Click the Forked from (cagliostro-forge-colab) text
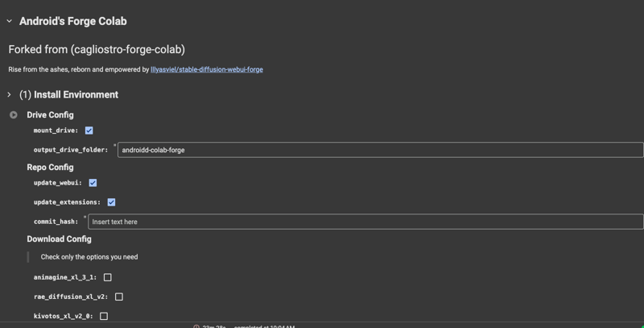Image resolution: width=644 pixels, height=328 pixels. [x=97, y=49]
